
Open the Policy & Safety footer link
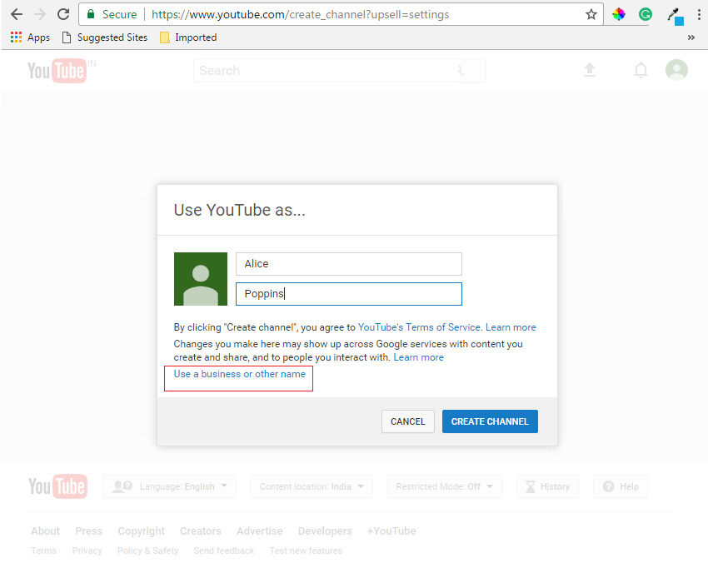point(147,551)
